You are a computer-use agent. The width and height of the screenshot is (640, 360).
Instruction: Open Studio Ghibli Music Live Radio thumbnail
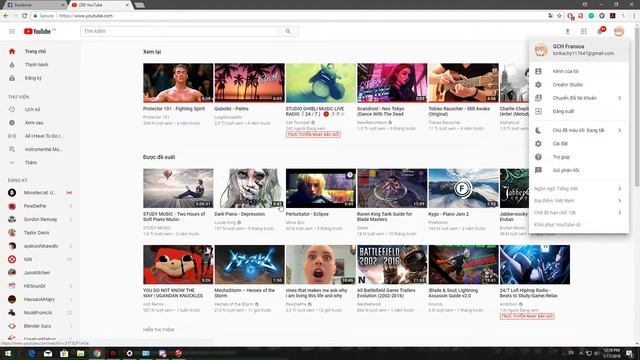pos(321,83)
